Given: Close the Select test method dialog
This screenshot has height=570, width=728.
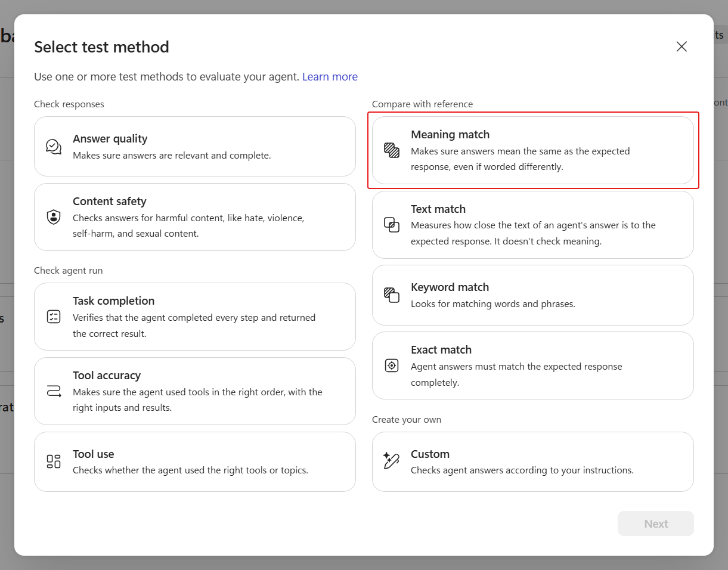Looking at the screenshot, I should [x=681, y=47].
